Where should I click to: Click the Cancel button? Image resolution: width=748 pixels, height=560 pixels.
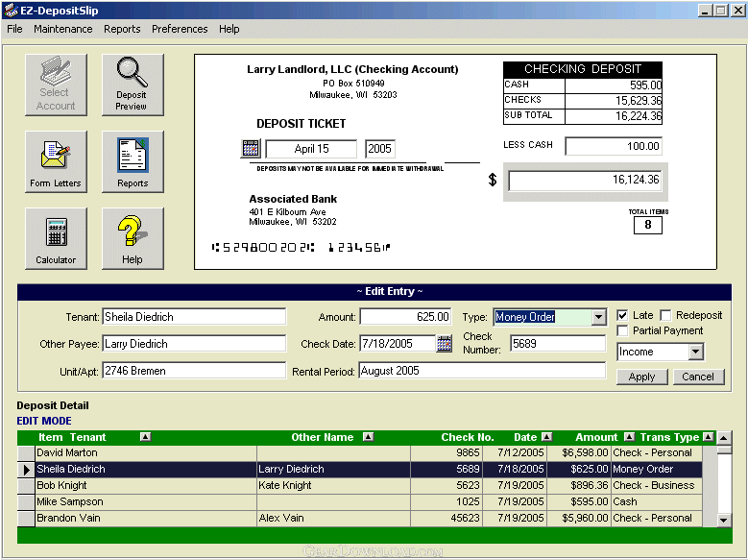pyautogui.click(x=698, y=377)
